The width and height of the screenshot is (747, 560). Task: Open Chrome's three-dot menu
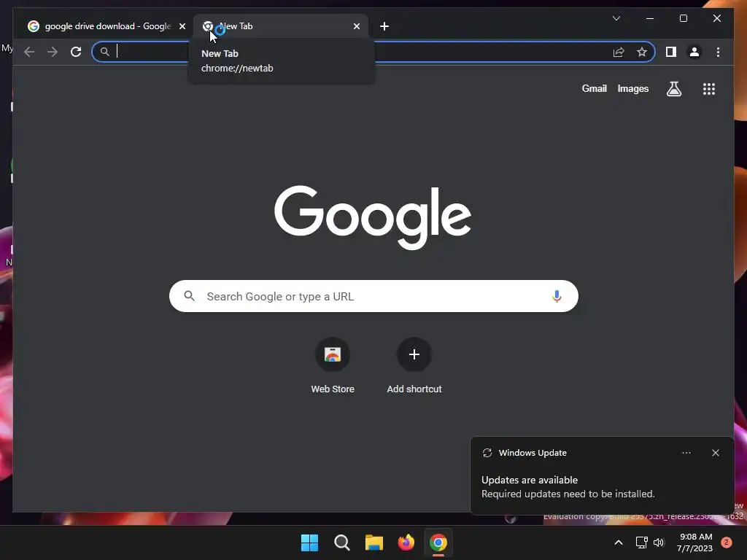pyautogui.click(x=718, y=52)
